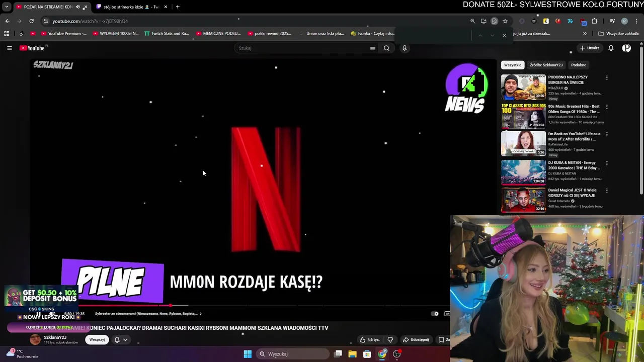The height and width of the screenshot is (362, 644).
Task: Start voice search with the microphone icon
Action: point(405,48)
